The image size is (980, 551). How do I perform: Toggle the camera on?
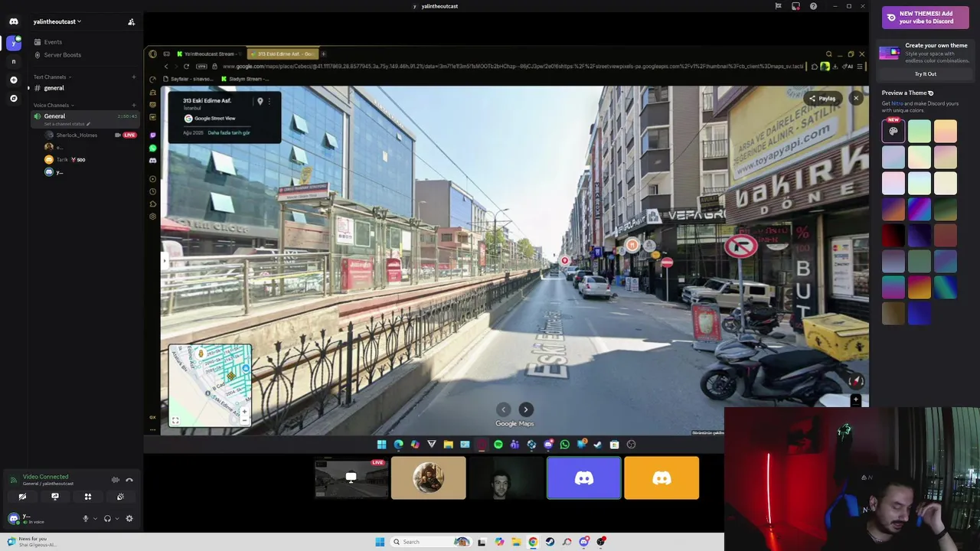coord(22,497)
